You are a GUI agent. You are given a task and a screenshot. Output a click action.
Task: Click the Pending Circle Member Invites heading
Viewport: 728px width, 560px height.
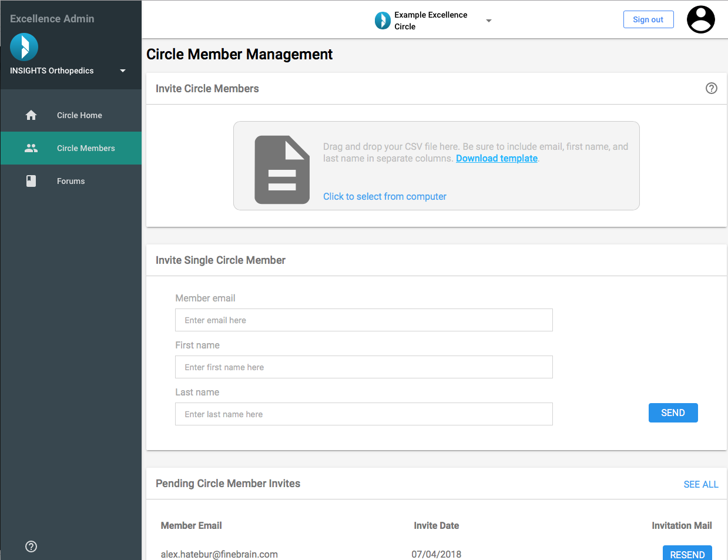pos(228,484)
